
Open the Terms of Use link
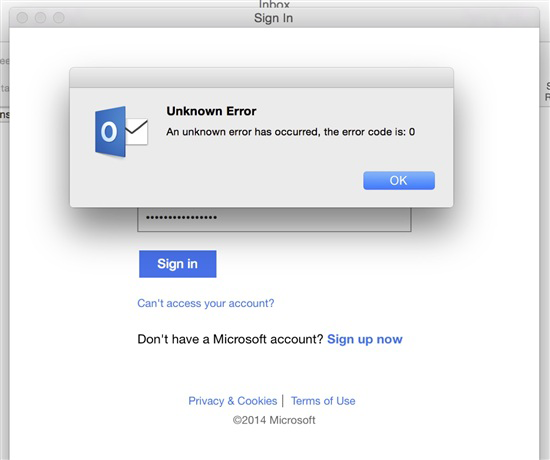pos(323,401)
